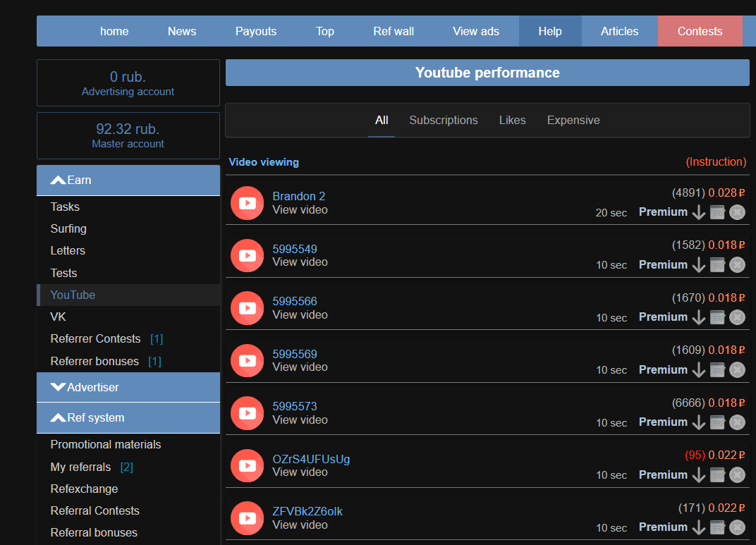Open My referrals in the sidebar
The height and width of the screenshot is (545, 756).
click(80, 467)
